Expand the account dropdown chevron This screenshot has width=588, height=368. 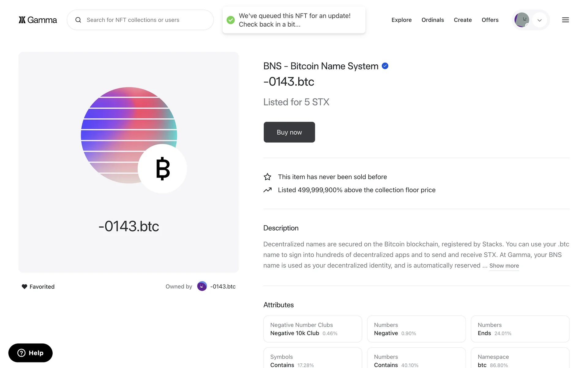pos(540,20)
